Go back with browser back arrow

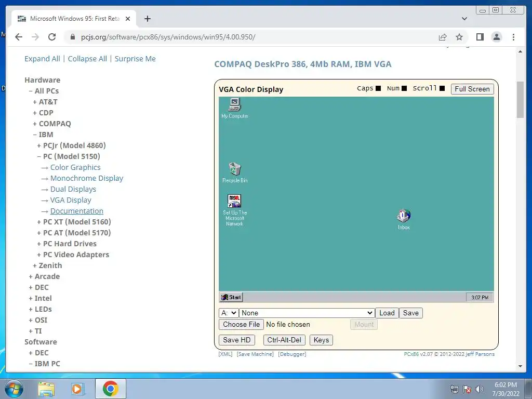click(x=19, y=37)
